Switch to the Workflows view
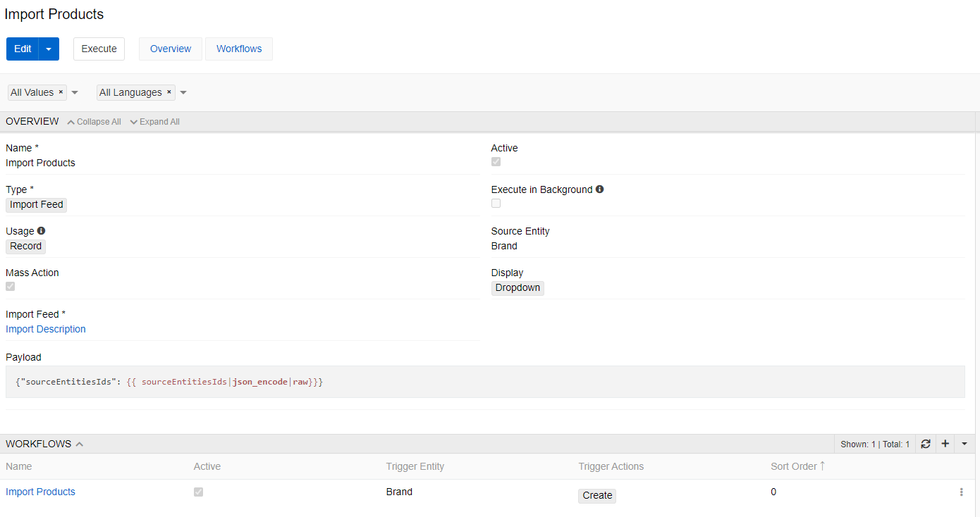Screen dimensions: 980x517 pyautogui.click(x=238, y=49)
